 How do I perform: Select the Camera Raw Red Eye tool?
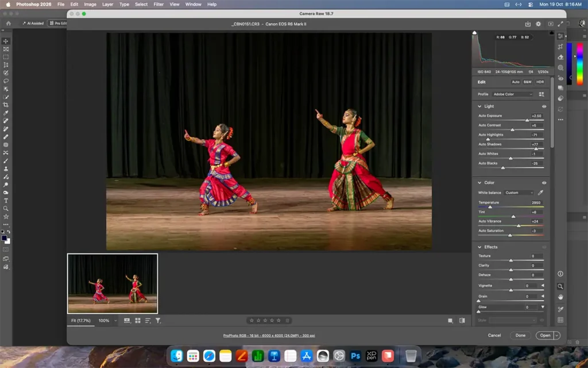tap(560, 78)
